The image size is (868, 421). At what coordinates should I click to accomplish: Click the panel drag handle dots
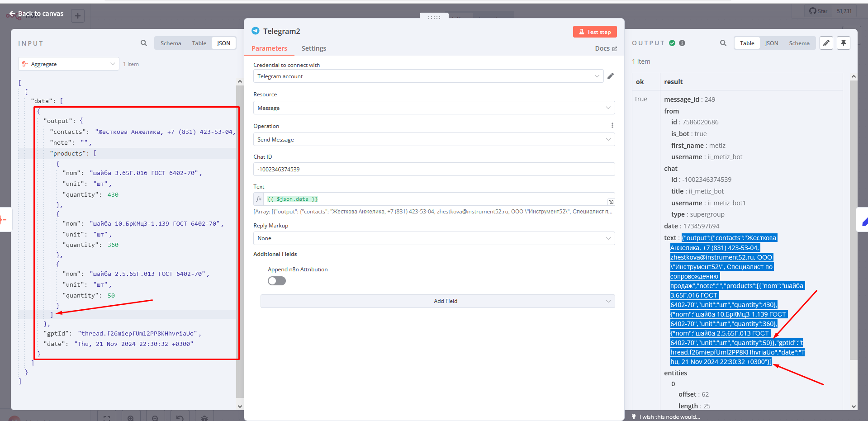(434, 18)
